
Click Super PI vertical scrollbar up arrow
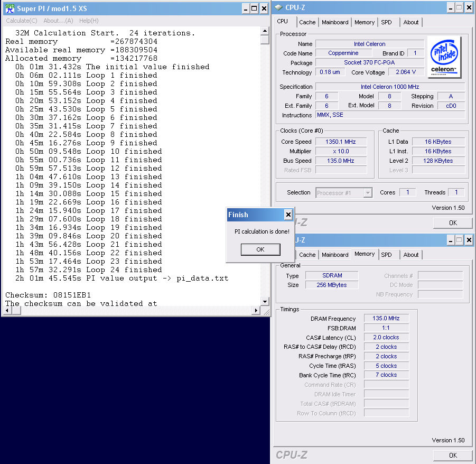[x=265, y=31]
